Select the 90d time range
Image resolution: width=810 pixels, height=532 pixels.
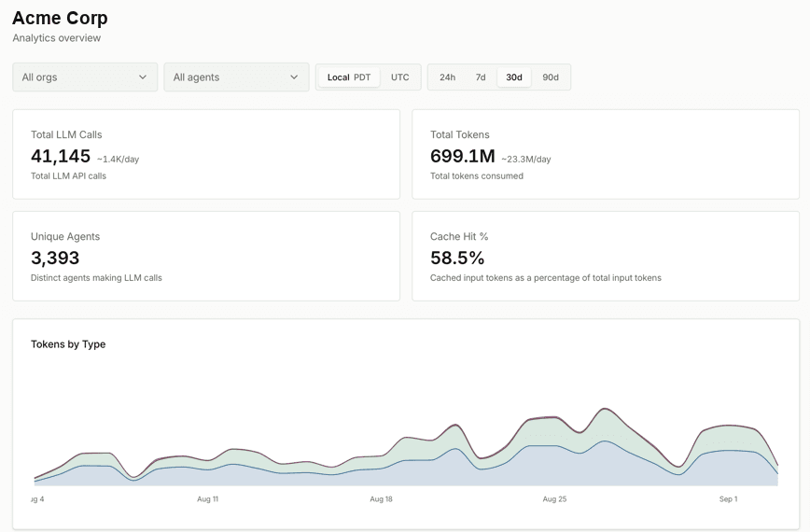coord(551,77)
